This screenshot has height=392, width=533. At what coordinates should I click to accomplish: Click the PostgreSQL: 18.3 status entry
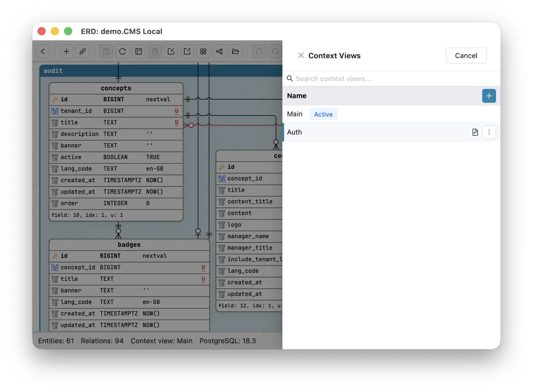pos(228,341)
